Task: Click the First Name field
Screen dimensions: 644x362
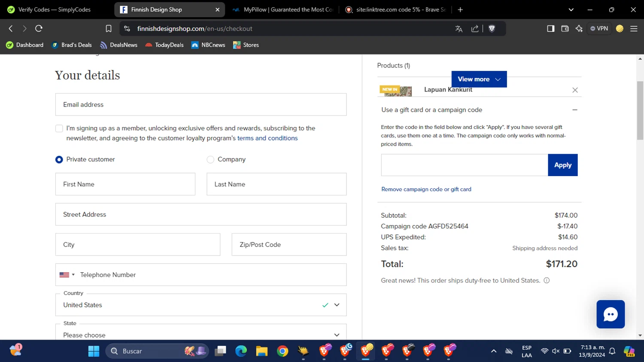Action: 125,184
